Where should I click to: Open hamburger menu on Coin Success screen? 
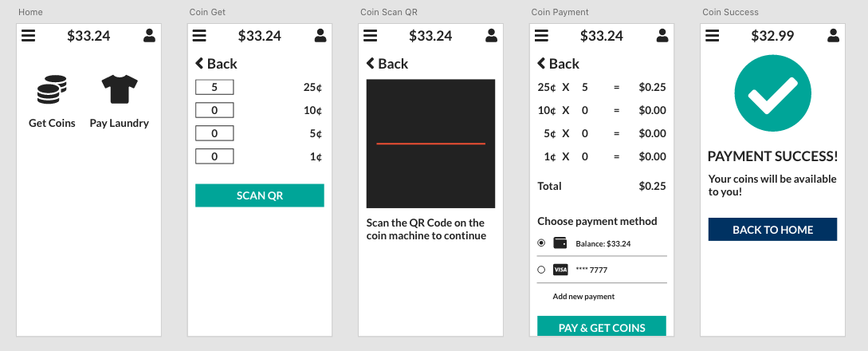pyautogui.click(x=713, y=36)
